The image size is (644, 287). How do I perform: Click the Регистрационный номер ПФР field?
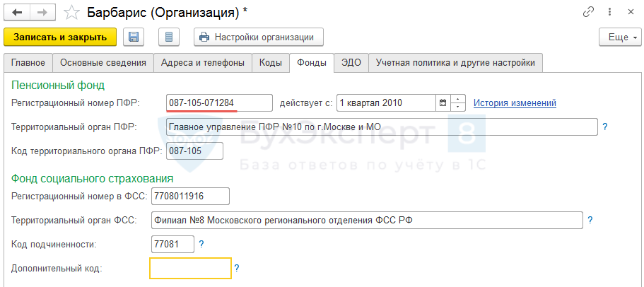point(219,103)
